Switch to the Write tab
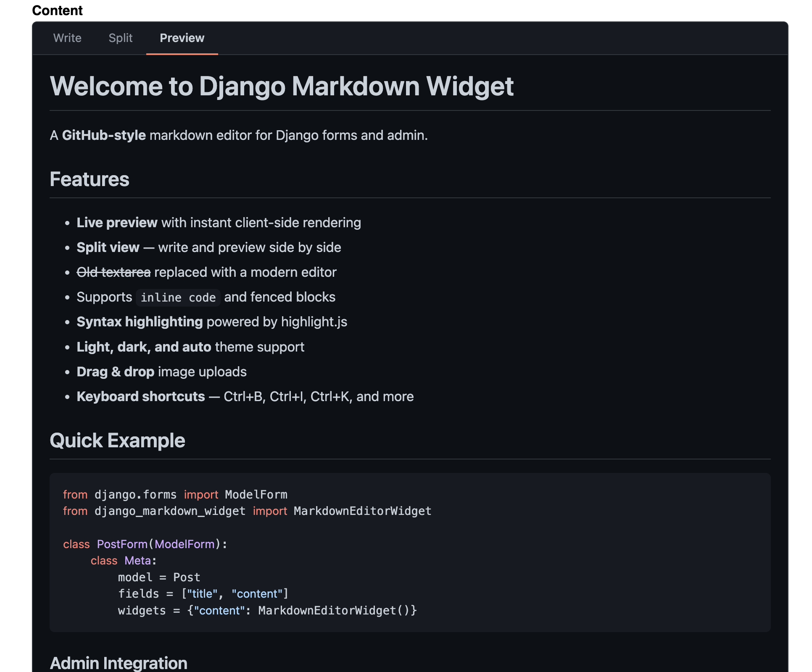Viewport: 812px width, 672px height. click(x=67, y=38)
